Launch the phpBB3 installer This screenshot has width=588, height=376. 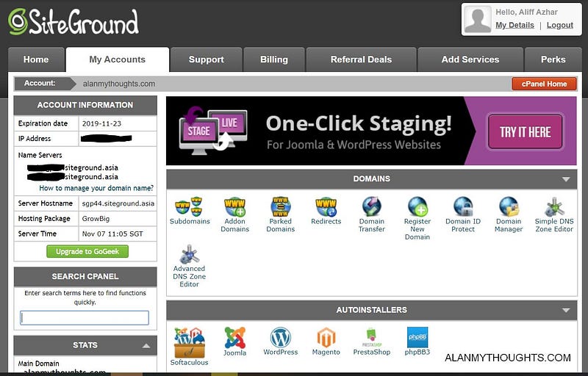pos(417,341)
